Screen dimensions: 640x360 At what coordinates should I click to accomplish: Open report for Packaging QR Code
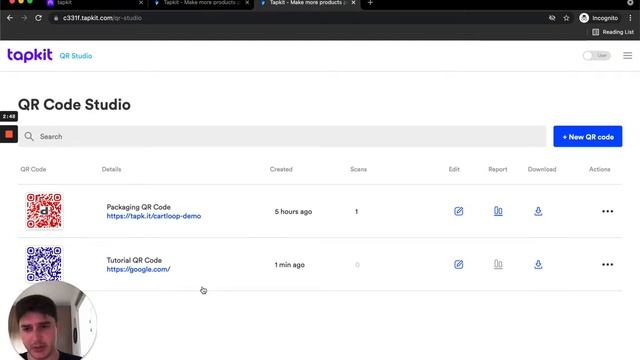tap(498, 211)
